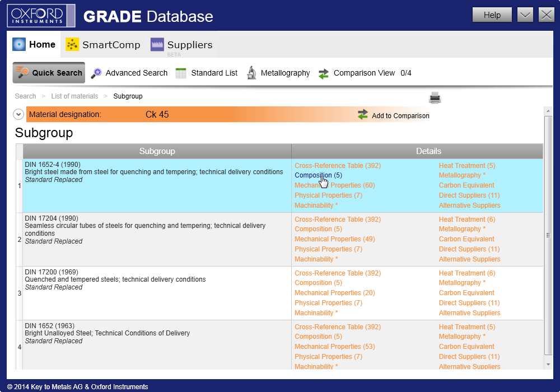The height and width of the screenshot is (392, 560).
Task: Select Quick Search
Action: pos(49,72)
